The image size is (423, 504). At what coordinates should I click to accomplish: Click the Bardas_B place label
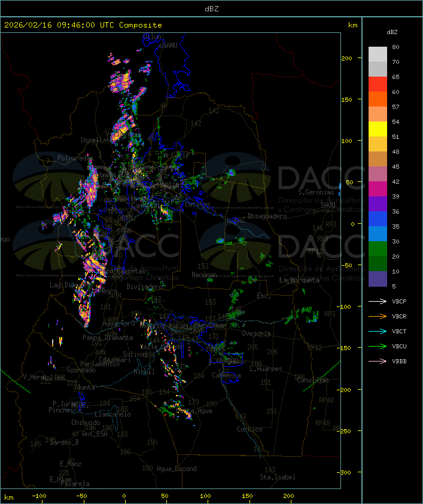[64, 442]
